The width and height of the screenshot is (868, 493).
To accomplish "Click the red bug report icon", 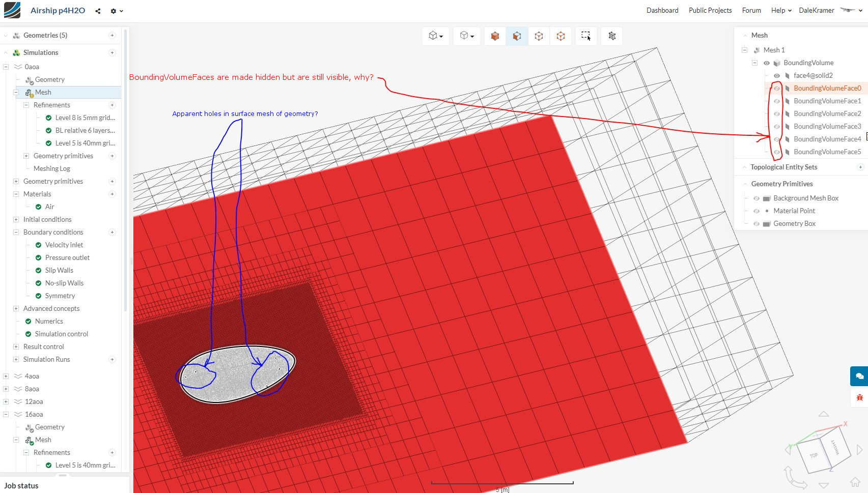I will click(x=859, y=397).
